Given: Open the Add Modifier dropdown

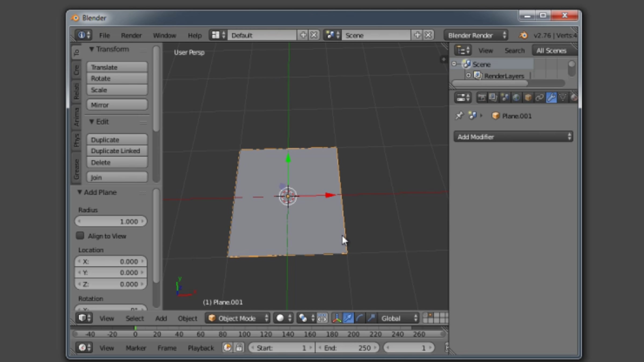Looking at the screenshot, I should pos(513,137).
